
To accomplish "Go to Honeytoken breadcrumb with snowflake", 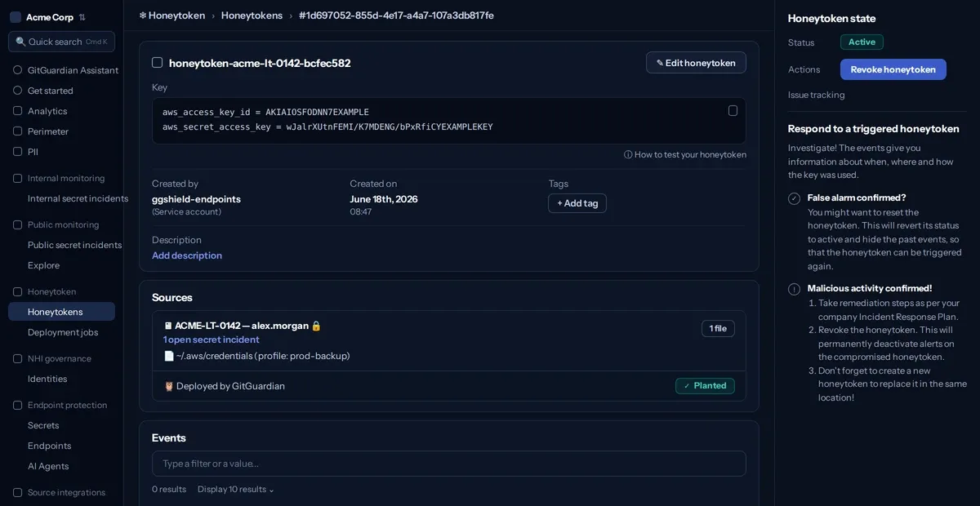I will pyautogui.click(x=171, y=16).
